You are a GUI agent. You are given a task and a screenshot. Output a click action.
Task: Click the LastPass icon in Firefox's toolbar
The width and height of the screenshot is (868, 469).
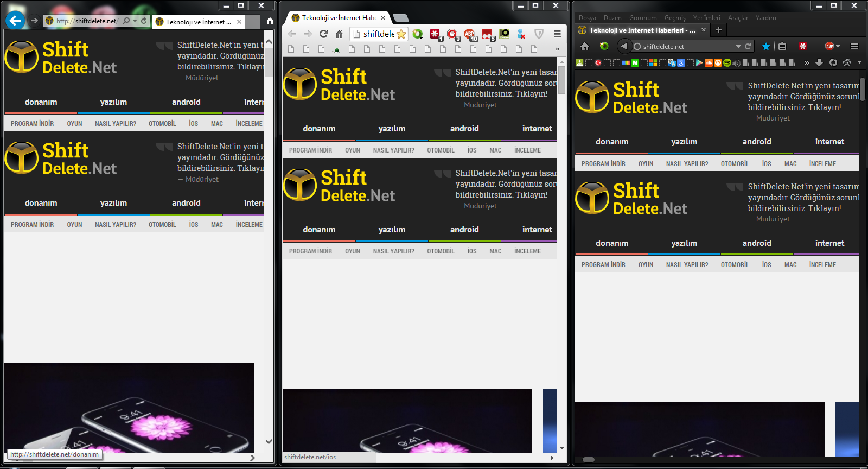click(x=803, y=46)
